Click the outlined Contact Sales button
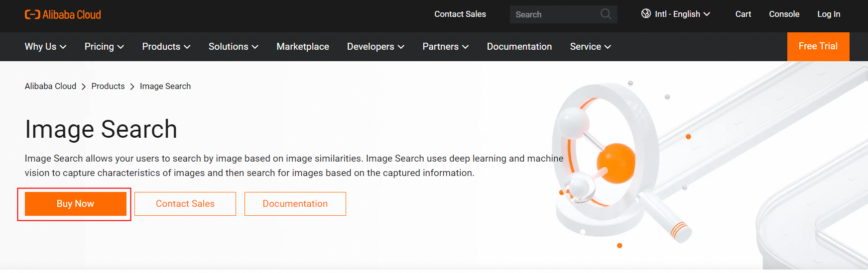Viewport: 868px width, 273px height. coord(185,204)
